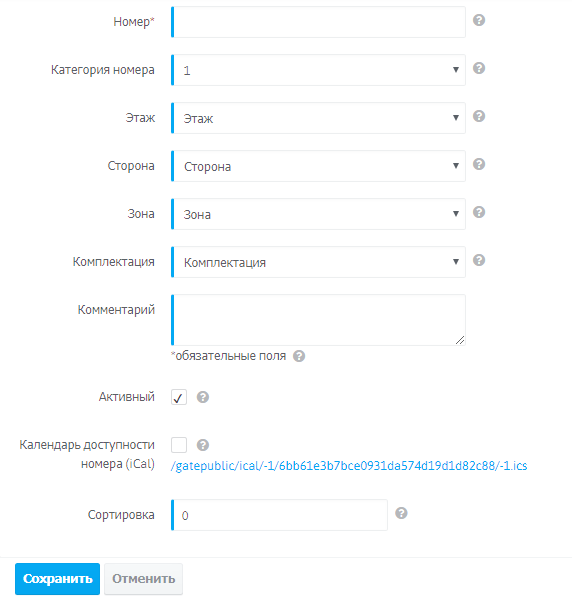The height and width of the screenshot is (599, 572).
Task: Show help tooltip for Сторона field
Action: (479, 164)
